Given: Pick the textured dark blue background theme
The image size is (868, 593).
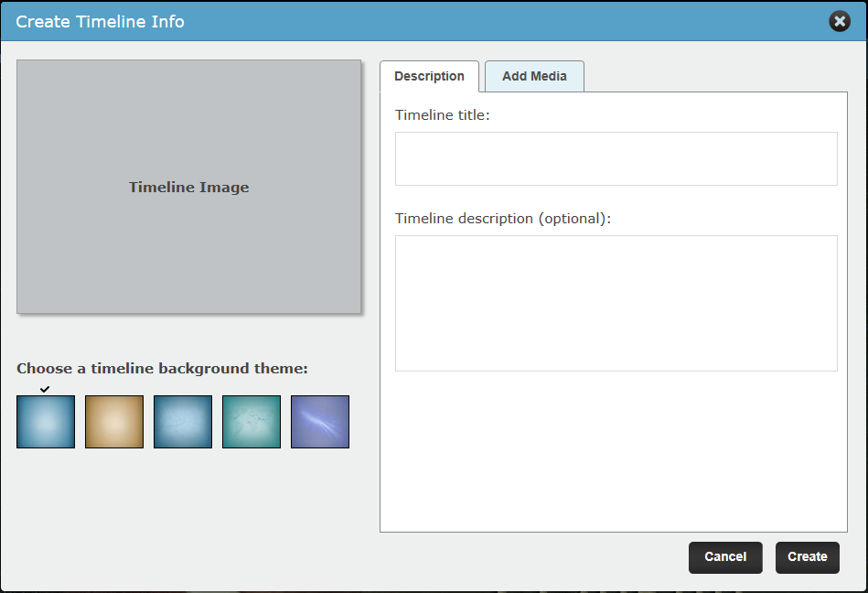Looking at the screenshot, I should pyautogui.click(x=183, y=421).
